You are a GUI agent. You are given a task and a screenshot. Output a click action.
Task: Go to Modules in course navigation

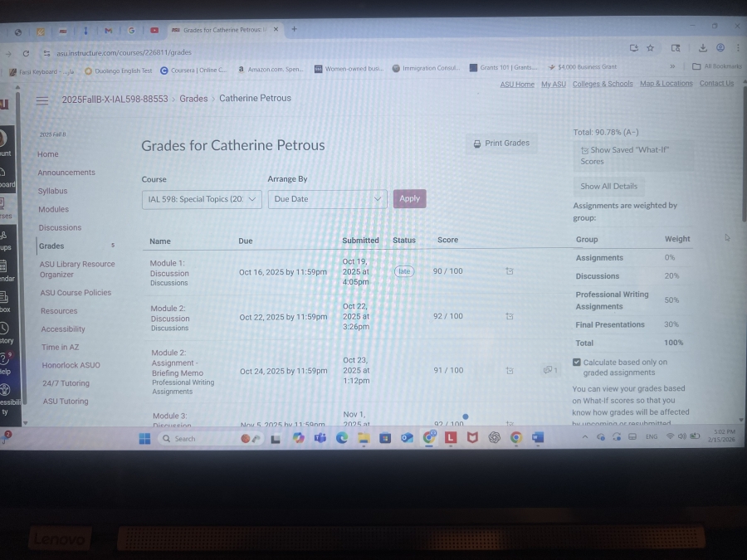click(53, 209)
